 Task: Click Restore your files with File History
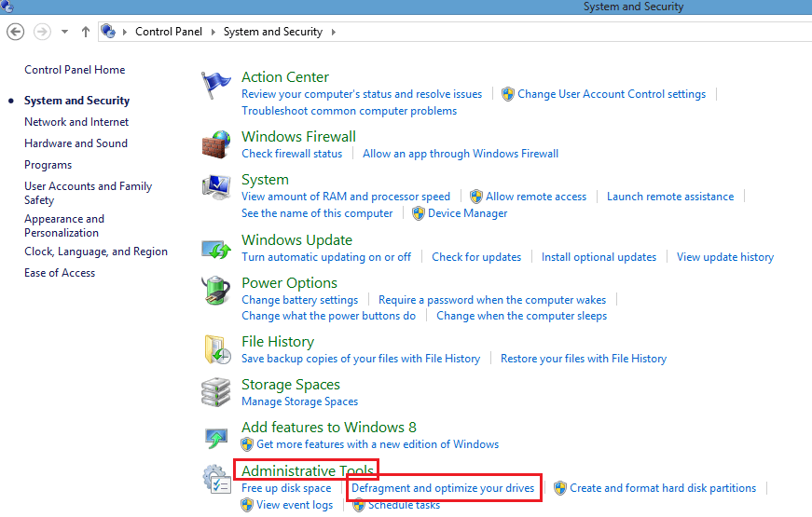coord(583,359)
